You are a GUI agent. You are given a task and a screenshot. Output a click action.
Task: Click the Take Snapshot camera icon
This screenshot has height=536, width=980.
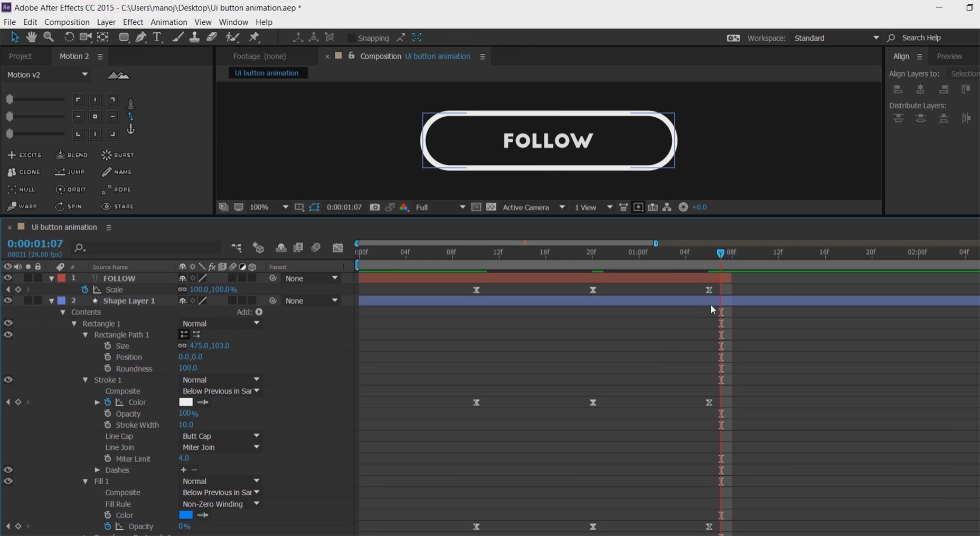pyautogui.click(x=374, y=208)
